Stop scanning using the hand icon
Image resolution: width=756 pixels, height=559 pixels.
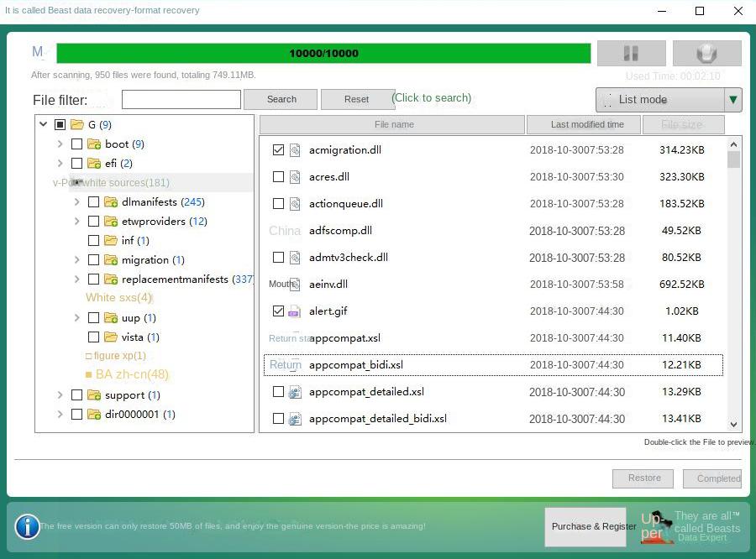706,52
